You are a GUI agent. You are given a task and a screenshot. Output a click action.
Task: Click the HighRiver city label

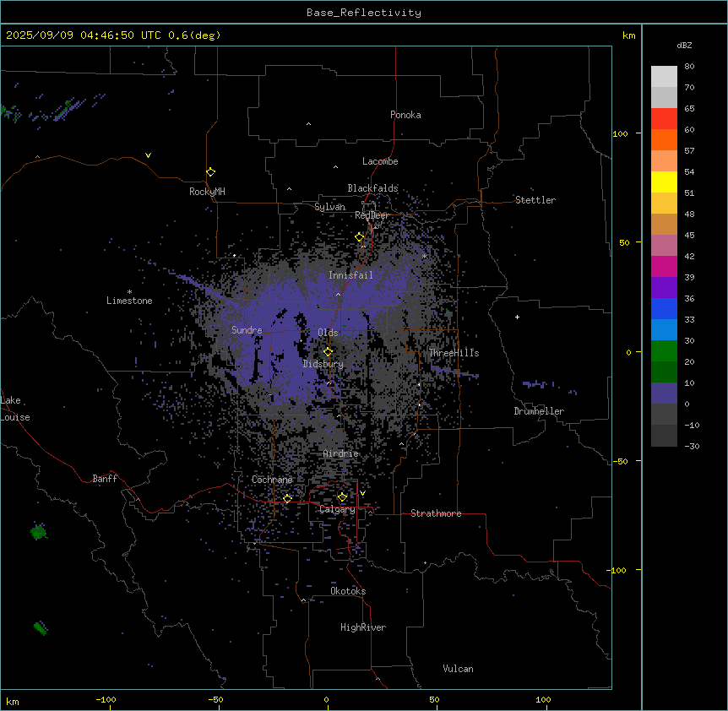363,627
